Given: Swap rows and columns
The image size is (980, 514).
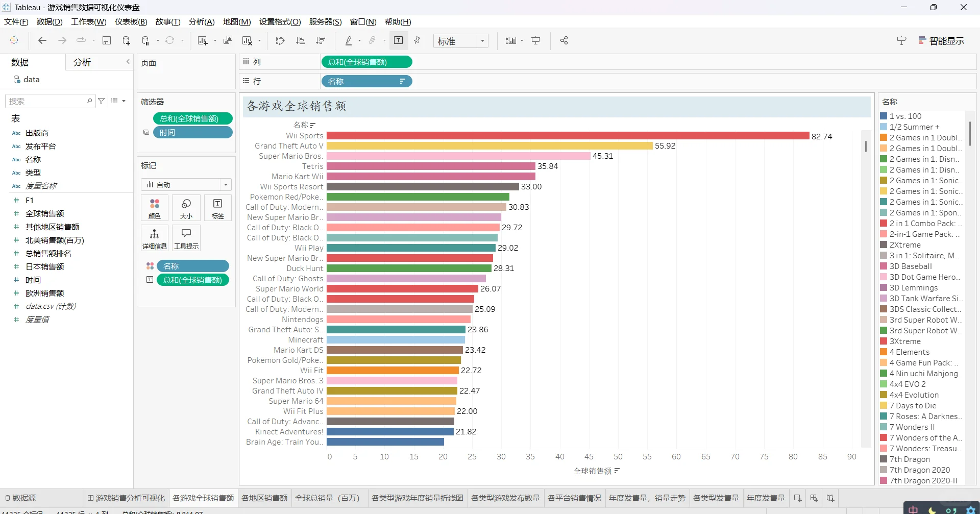Looking at the screenshot, I should pyautogui.click(x=280, y=40).
